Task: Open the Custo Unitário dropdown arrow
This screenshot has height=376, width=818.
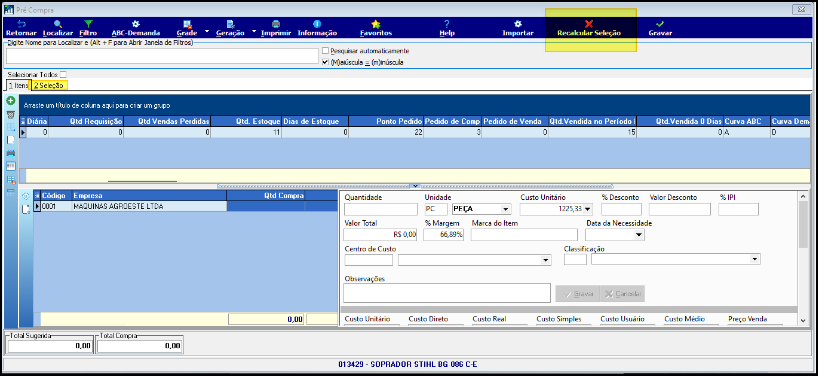Action: click(x=588, y=209)
